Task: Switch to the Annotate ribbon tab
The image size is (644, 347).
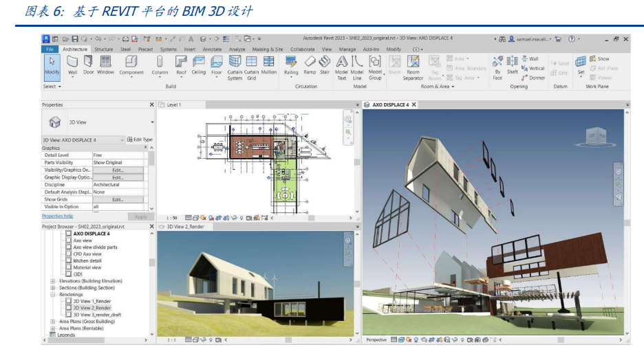Action: click(x=212, y=49)
